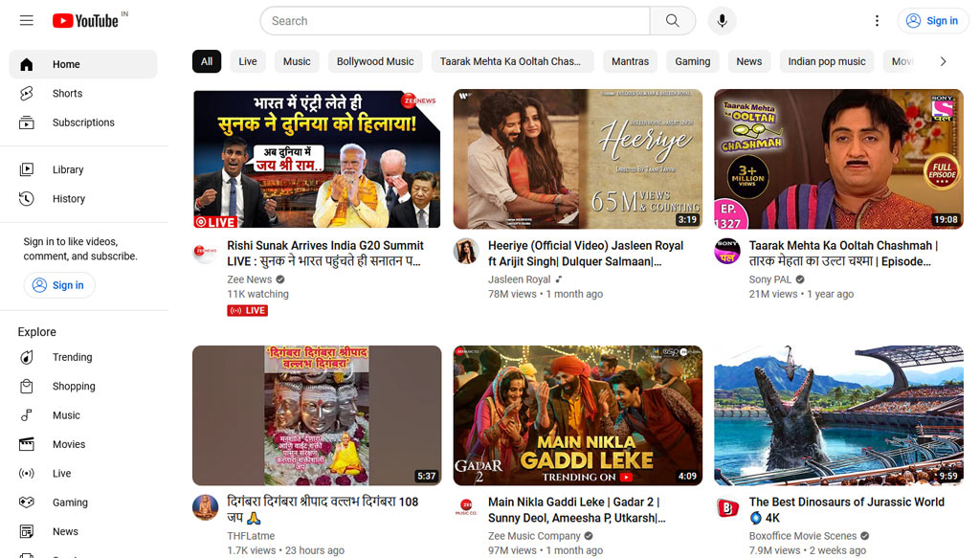Open the three-dot settings menu
Screen dimensions: 980x558
click(877, 21)
